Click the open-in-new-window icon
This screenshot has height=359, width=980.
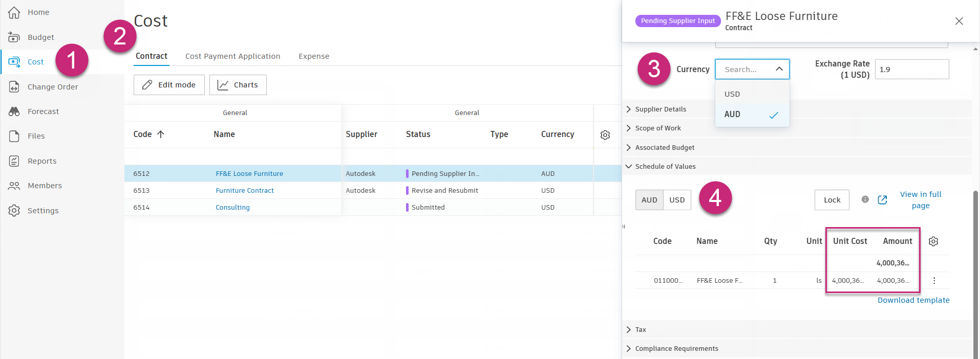coord(882,200)
